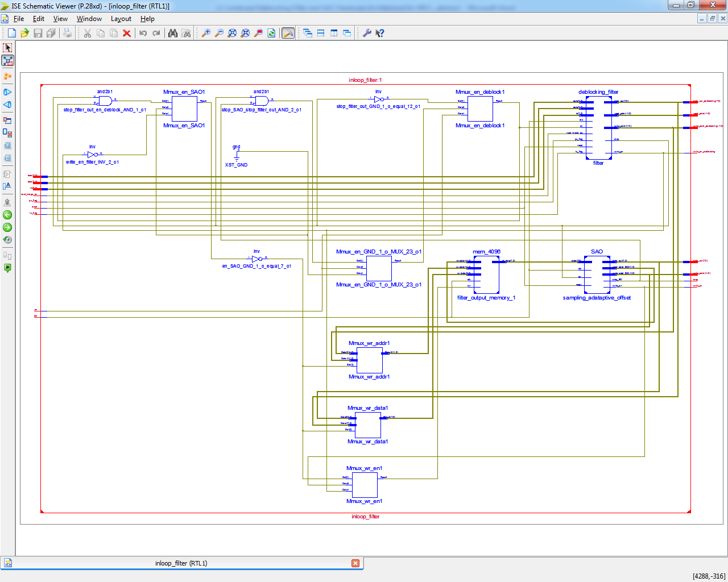Click the Undo arrow icon

(x=143, y=33)
